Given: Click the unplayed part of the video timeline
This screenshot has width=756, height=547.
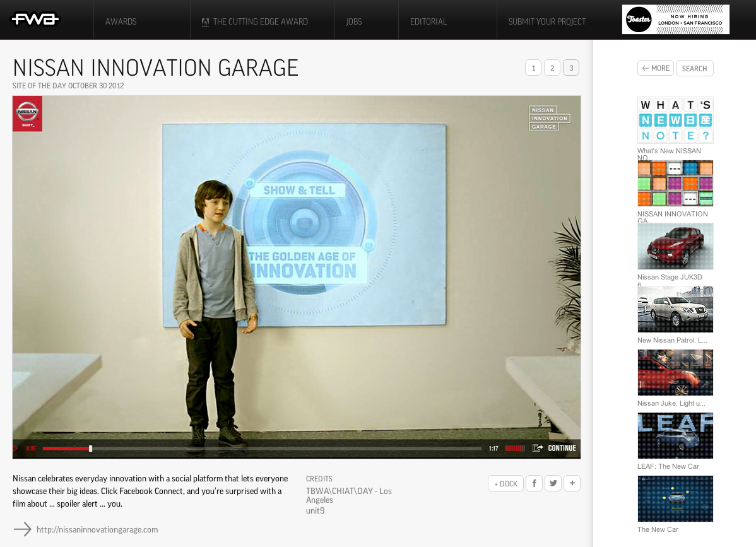Looking at the screenshot, I should [x=287, y=449].
